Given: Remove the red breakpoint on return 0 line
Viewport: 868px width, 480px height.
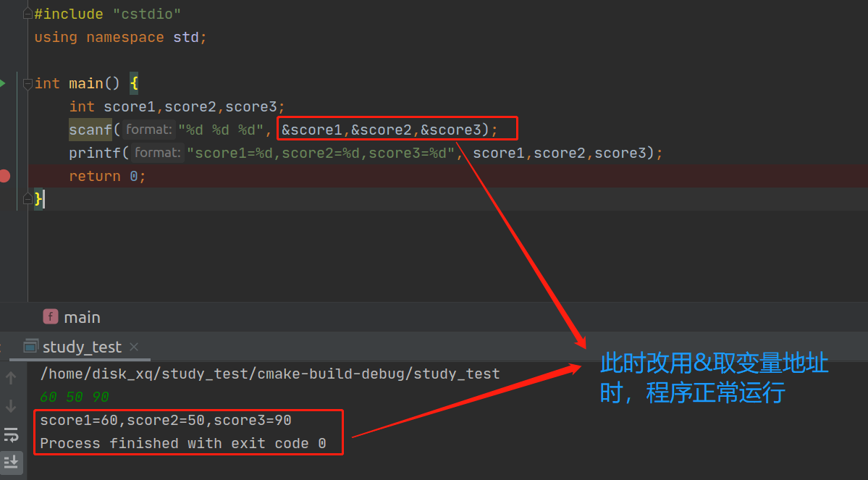Looking at the screenshot, I should pyautogui.click(x=4, y=176).
